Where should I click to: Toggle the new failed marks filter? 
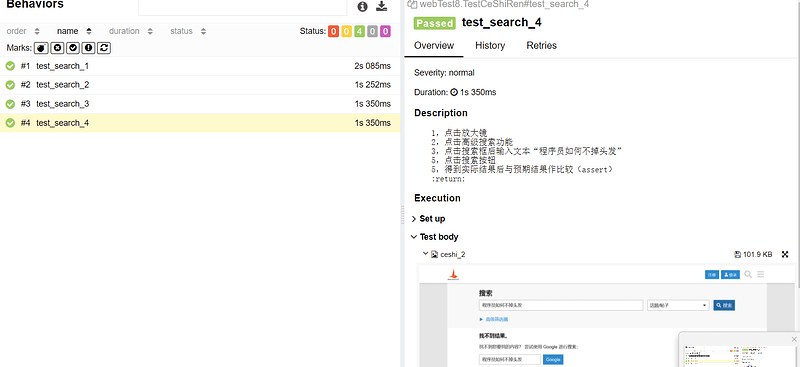(x=57, y=48)
